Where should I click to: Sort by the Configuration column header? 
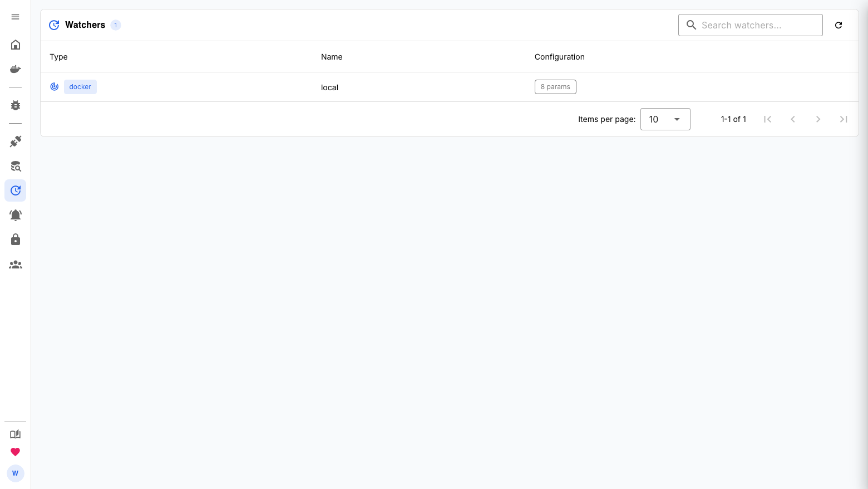[560, 57]
